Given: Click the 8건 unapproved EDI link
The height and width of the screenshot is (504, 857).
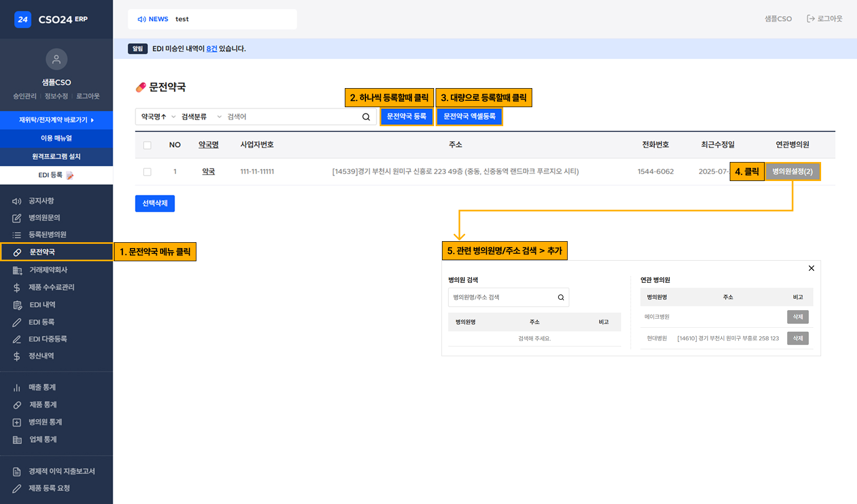Looking at the screenshot, I should [211, 49].
